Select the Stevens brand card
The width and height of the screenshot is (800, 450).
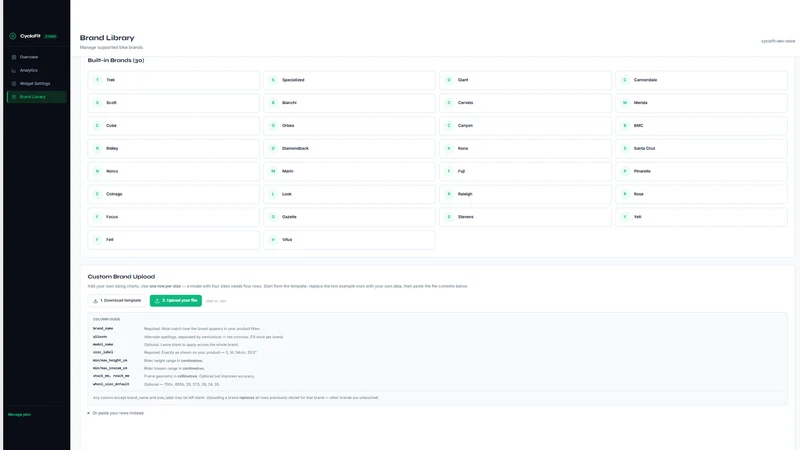(526, 217)
